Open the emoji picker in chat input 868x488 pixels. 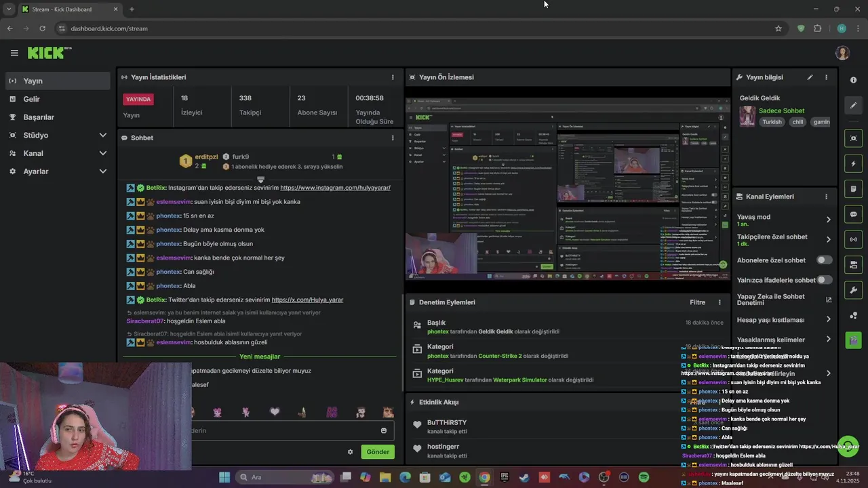(384, 430)
